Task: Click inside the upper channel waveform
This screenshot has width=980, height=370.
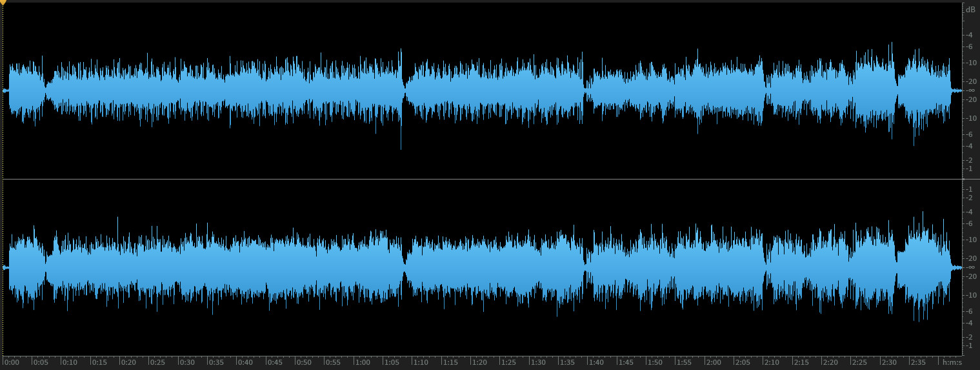Action: [x=484, y=90]
